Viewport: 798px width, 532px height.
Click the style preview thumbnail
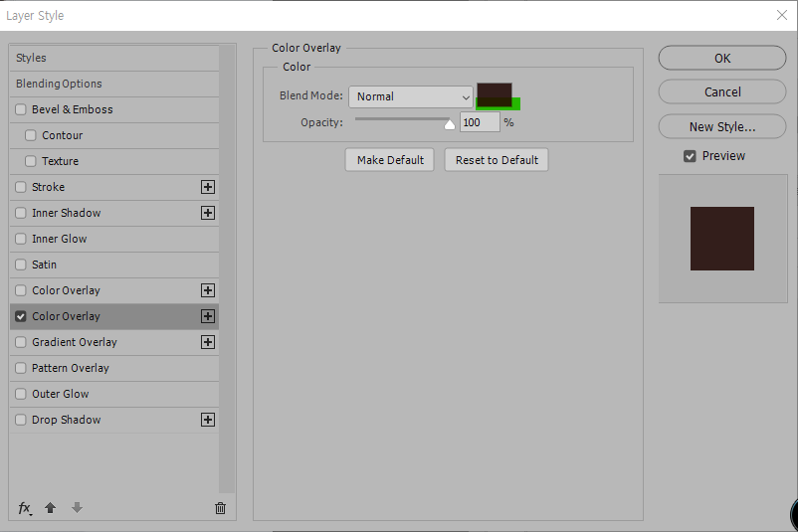click(x=722, y=239)
